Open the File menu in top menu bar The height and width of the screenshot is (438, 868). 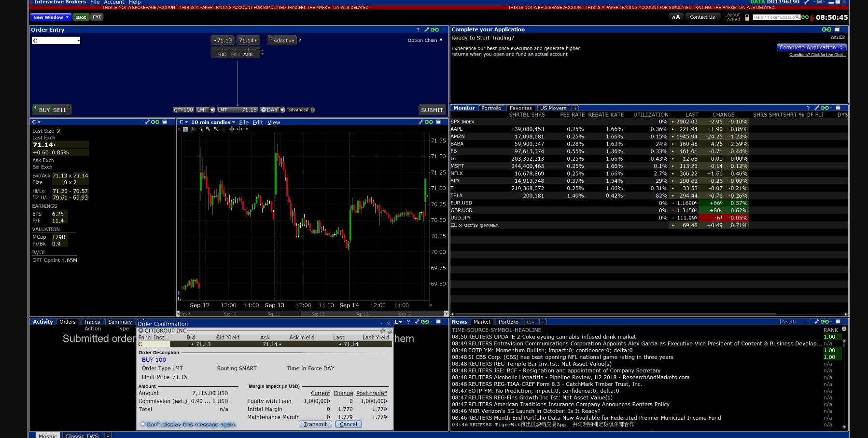(x=95, y=2)
